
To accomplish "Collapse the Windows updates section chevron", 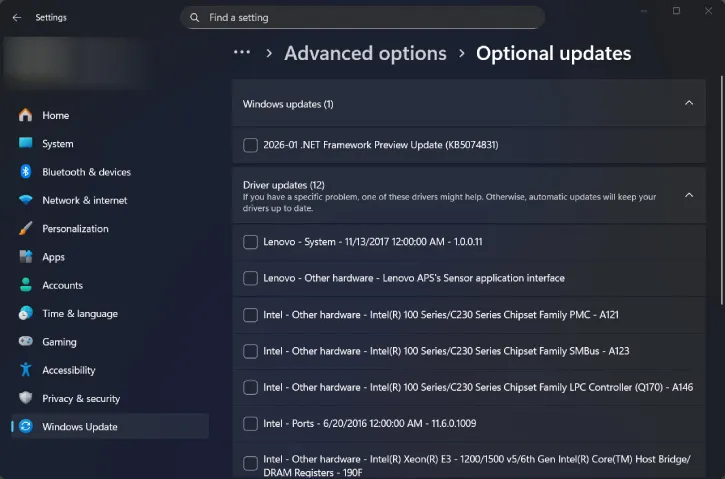I will click(689, 103).
